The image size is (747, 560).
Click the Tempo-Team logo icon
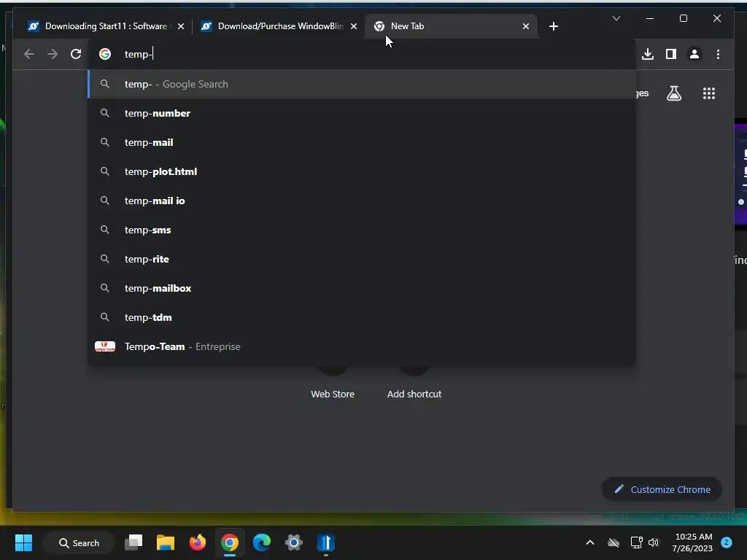click(105, 346)
